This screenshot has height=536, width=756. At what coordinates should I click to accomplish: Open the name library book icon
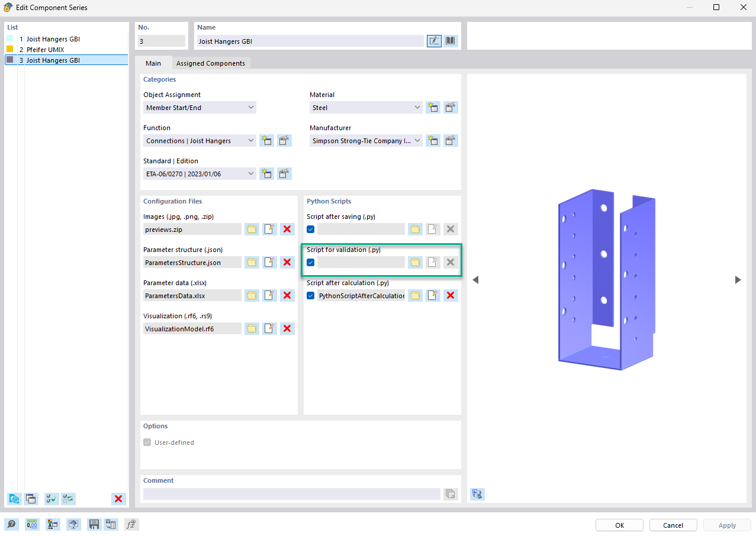pyautogui.click(x=451, y=41)
